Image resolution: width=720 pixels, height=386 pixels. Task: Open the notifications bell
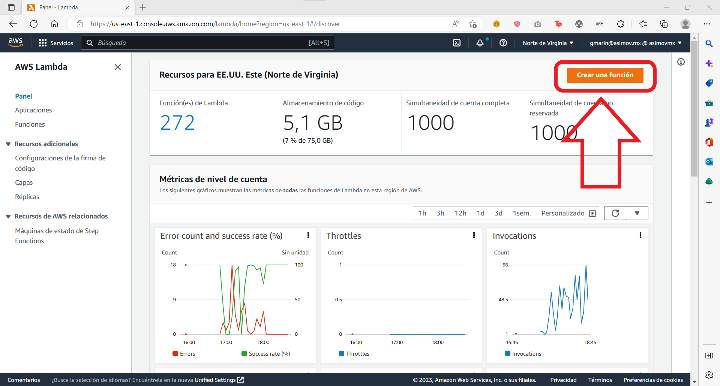(x=480, y=43)
